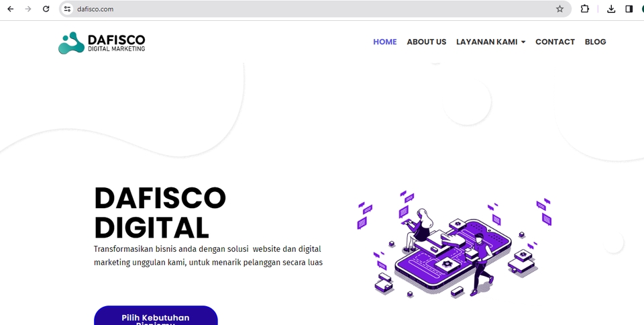
Task: Click the Transformasikan bisnis anda paragraph
Action: pyautogui.click(x=208, y=256)
